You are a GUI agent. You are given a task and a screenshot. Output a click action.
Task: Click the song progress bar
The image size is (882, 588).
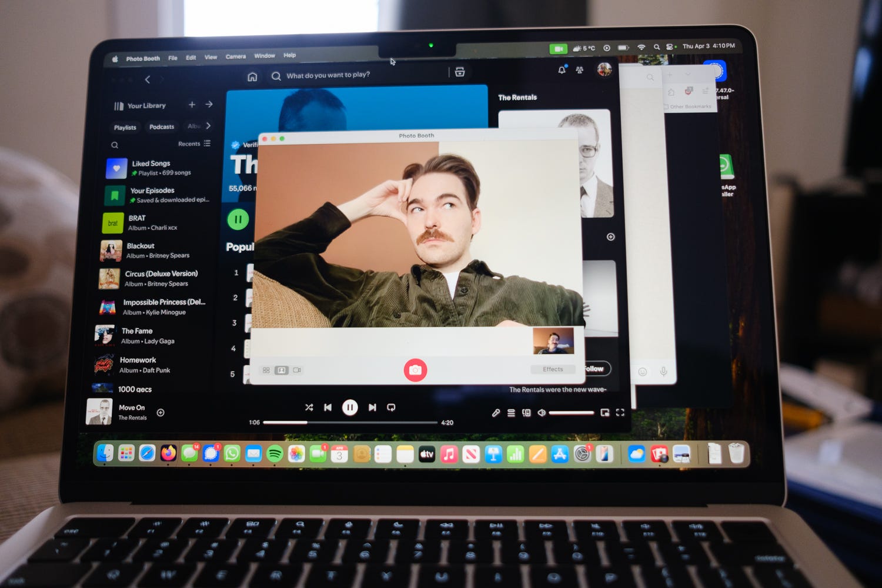click(x=350, y=422)
